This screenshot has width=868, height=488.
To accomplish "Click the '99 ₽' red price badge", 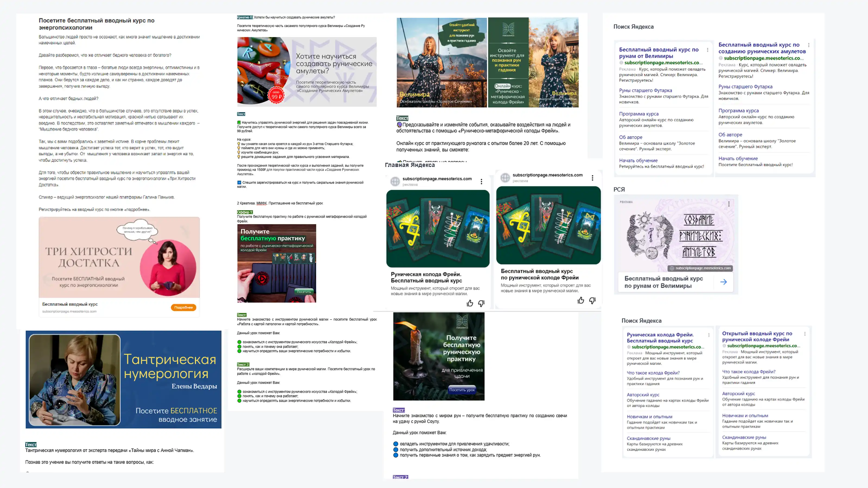I will point(276,95).
